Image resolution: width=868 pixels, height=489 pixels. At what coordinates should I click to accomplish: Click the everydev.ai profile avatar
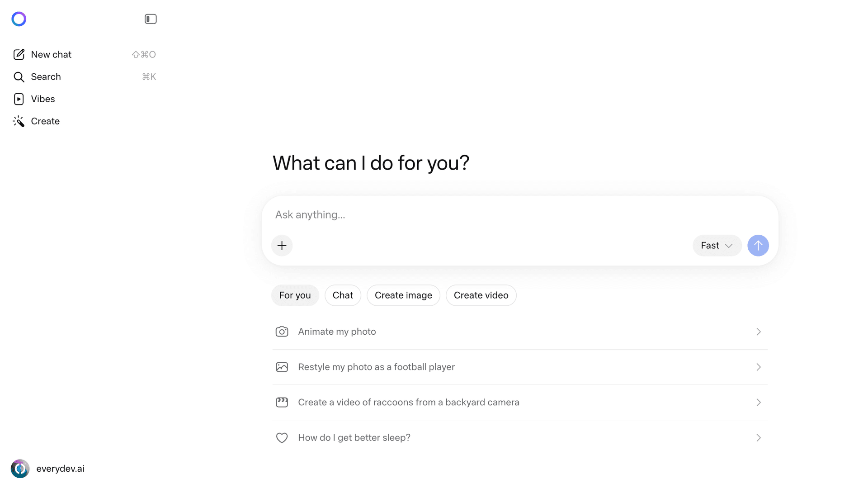pos(20,469)
